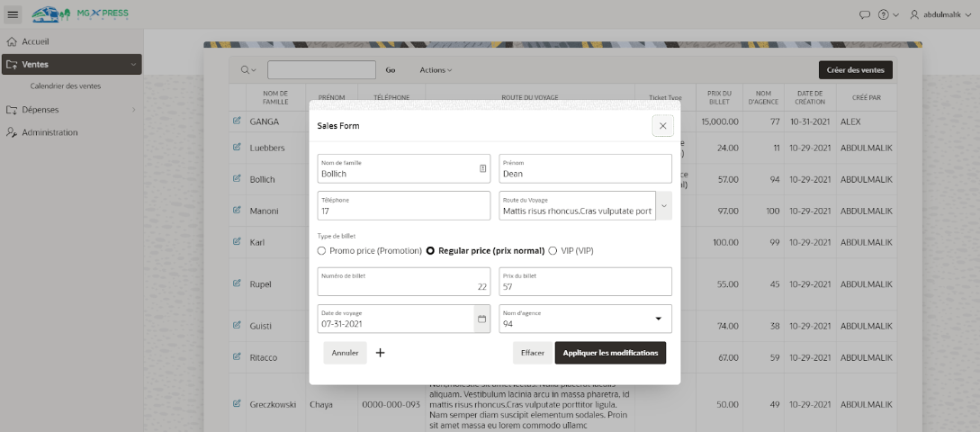Click the Nom de famille field
980x432 pixels.
[404, 169]
